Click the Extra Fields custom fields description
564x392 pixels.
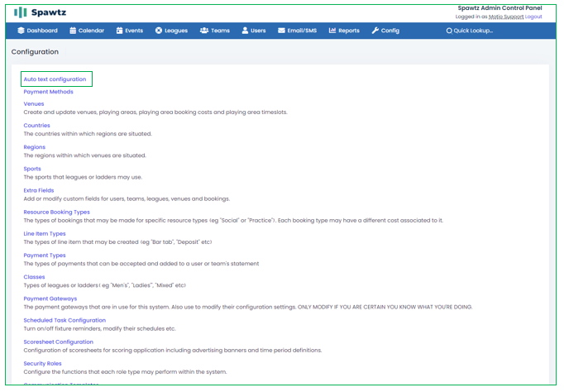pyautogui.click(x=127, y=198)
